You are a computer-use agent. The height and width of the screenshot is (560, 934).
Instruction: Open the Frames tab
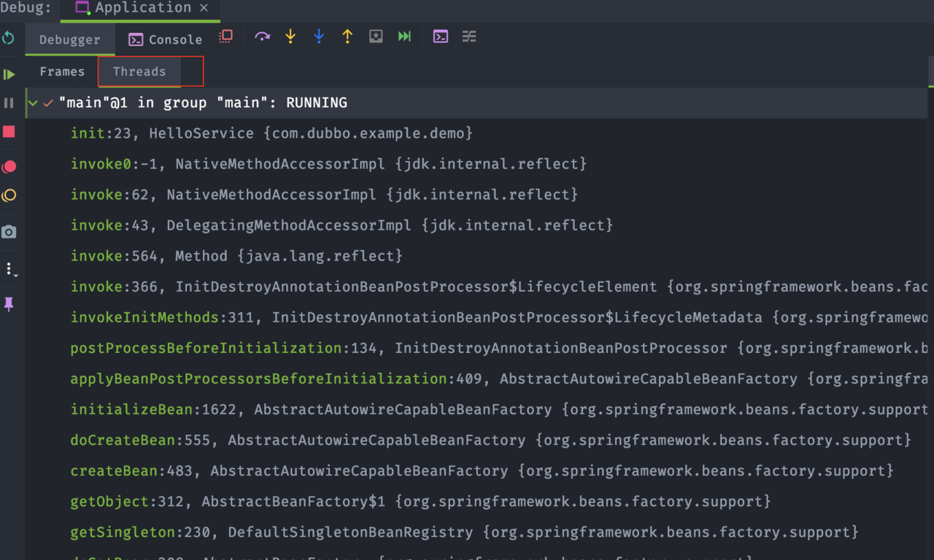tap(62, 71)
